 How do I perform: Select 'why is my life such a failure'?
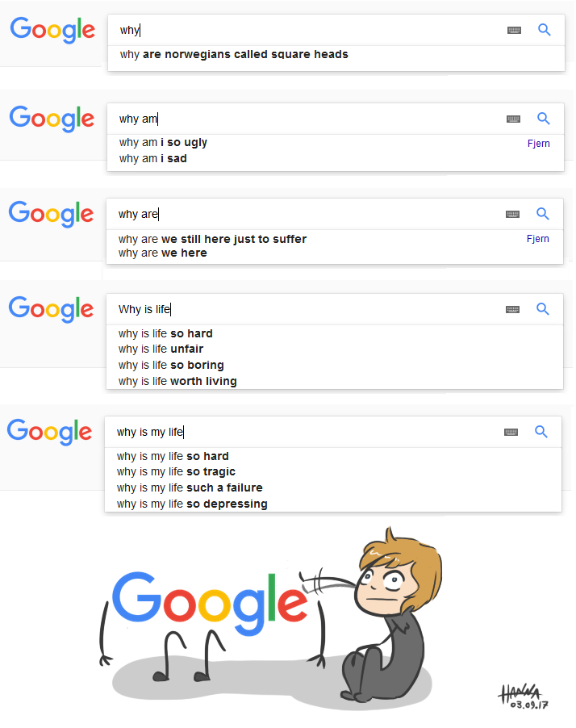point(190,487)
